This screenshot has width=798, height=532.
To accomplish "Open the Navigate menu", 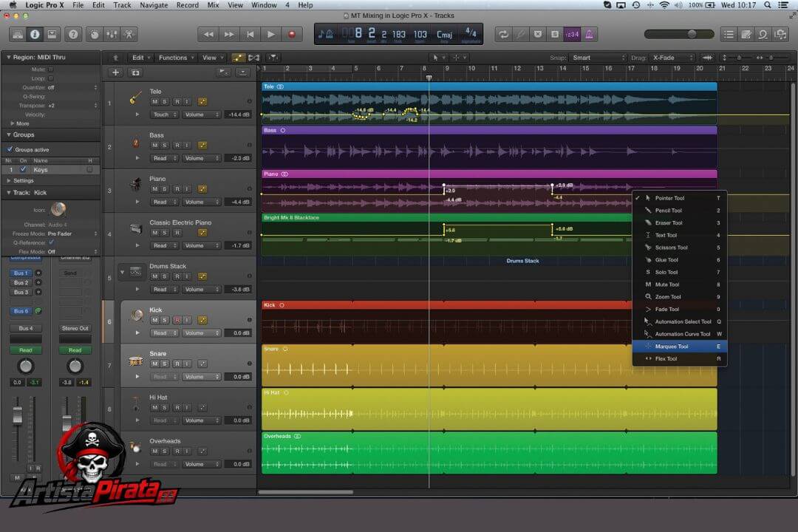I will (154, 5).
